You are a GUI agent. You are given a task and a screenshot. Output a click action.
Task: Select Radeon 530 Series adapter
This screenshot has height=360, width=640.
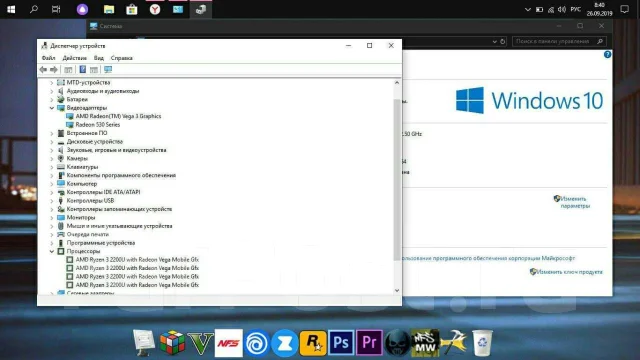(98, 125)
